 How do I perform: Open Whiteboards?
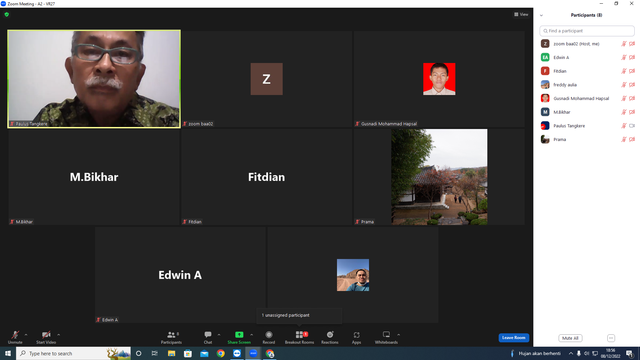pos(386,337)
